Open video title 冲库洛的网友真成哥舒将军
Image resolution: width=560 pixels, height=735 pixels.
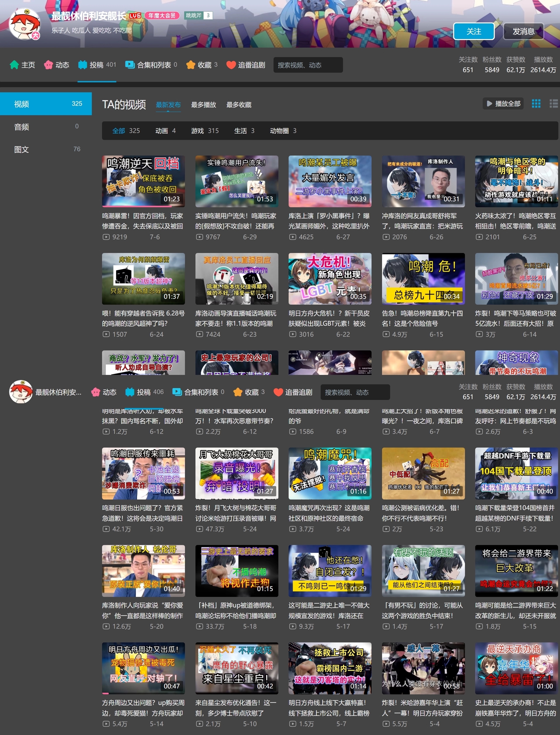pos(422,221)
